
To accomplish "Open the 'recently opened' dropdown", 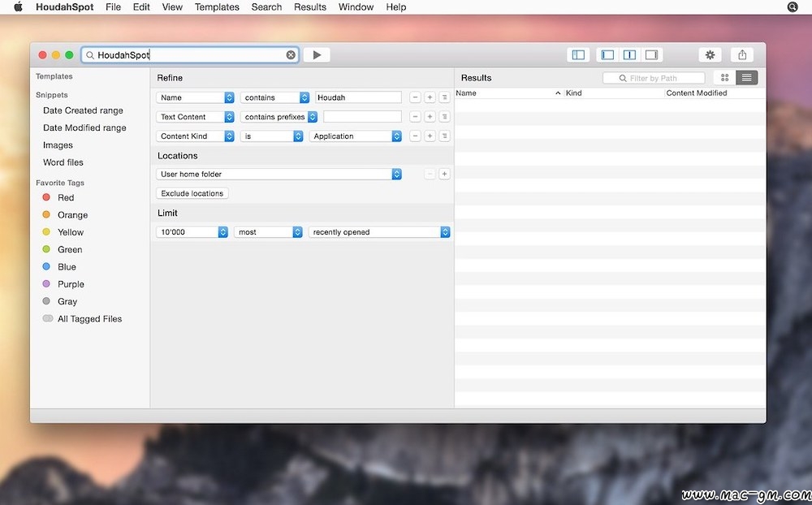I will (379, 232).
